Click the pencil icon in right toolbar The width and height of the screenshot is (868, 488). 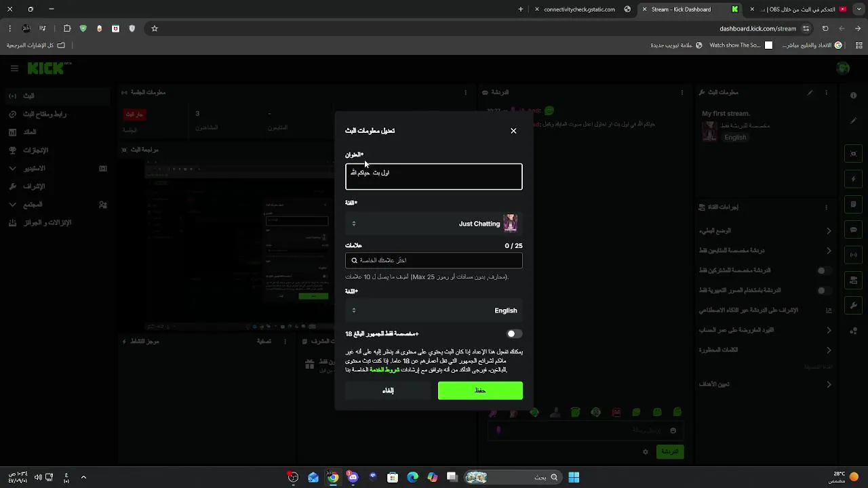click(x=854, y=121)
